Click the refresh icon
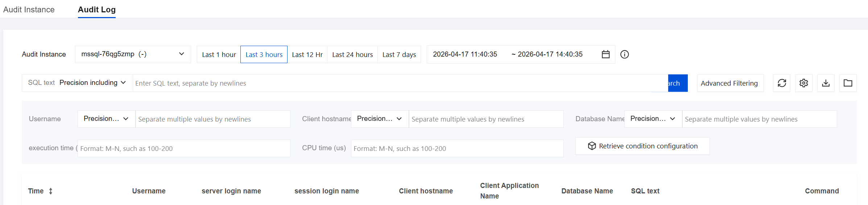 (x=782, y=83)
